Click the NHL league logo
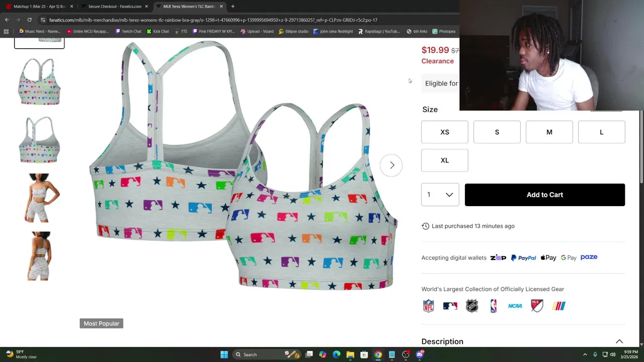The height and width of the screenshot is (362, 644). pos(472,306)
